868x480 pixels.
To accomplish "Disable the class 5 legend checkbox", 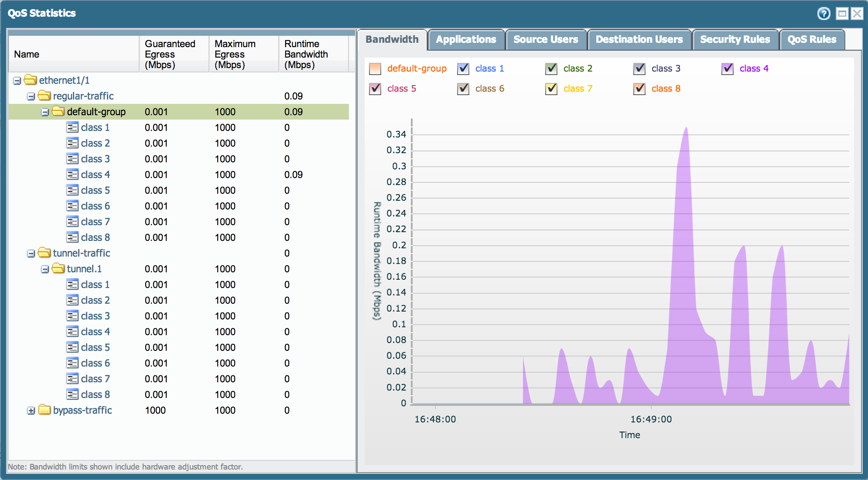I will (375, 89).
